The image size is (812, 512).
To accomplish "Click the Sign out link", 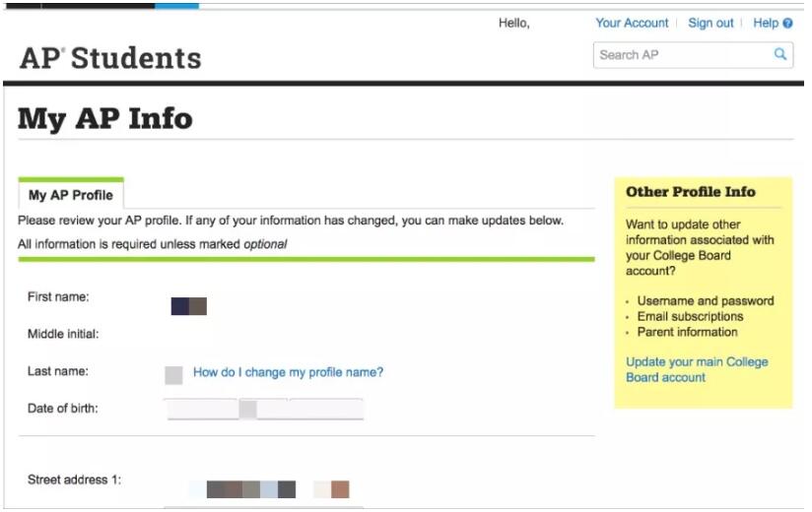I will click(x=710, y=24).
